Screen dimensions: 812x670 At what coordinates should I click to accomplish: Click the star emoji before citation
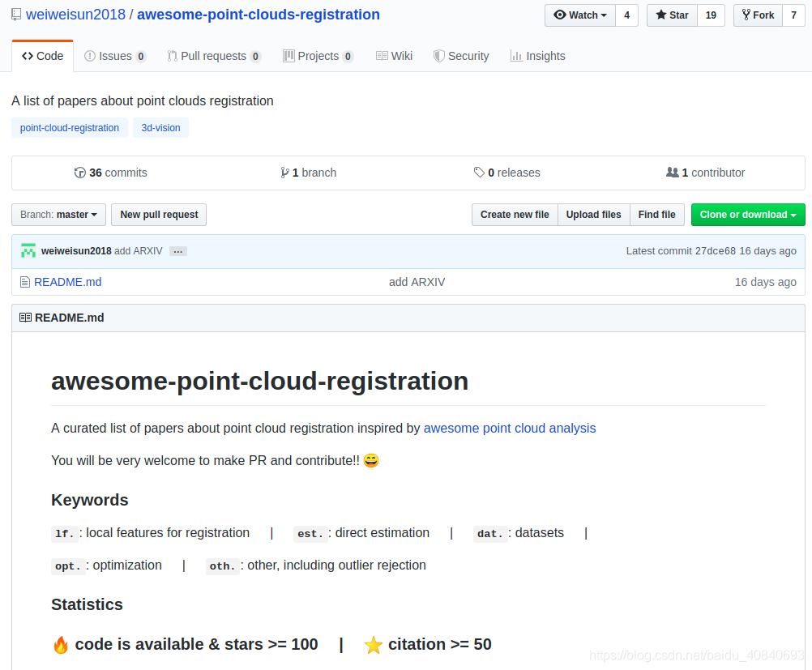(x=373, y=645)
